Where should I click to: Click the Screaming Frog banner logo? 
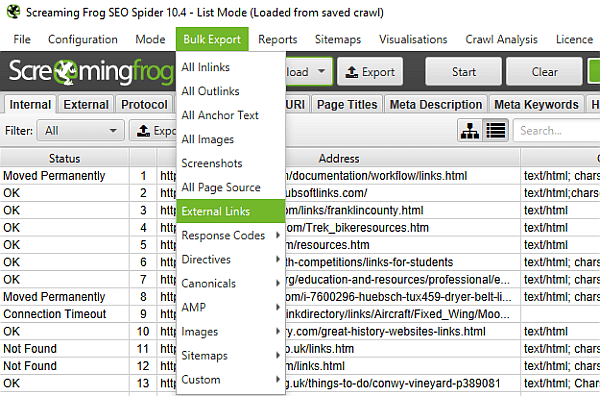tap(90, 72)
